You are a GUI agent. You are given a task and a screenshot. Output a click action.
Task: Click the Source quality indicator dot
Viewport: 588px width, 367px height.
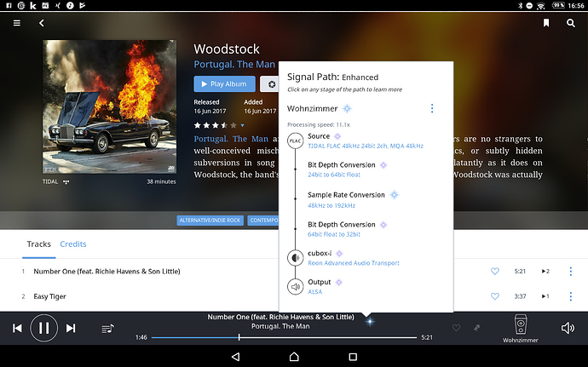[337, 136]
